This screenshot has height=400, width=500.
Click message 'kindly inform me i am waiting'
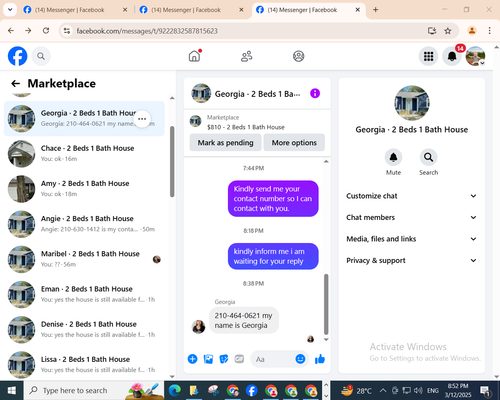(273, 256)
